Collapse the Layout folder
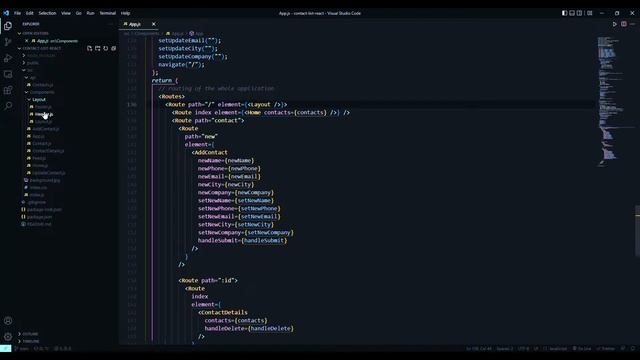Screen dimensions: 640x360 point(37,100)
